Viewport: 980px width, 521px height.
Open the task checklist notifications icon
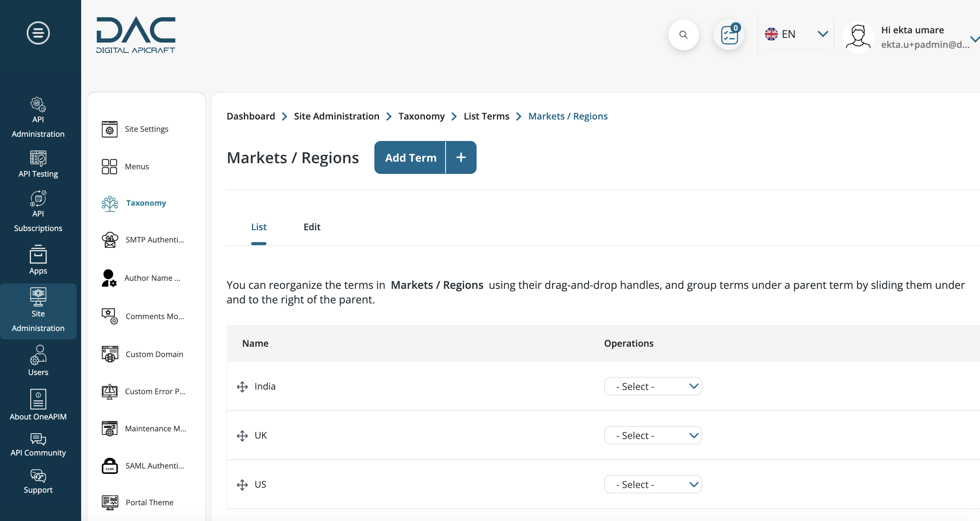(x=730, y=34)
